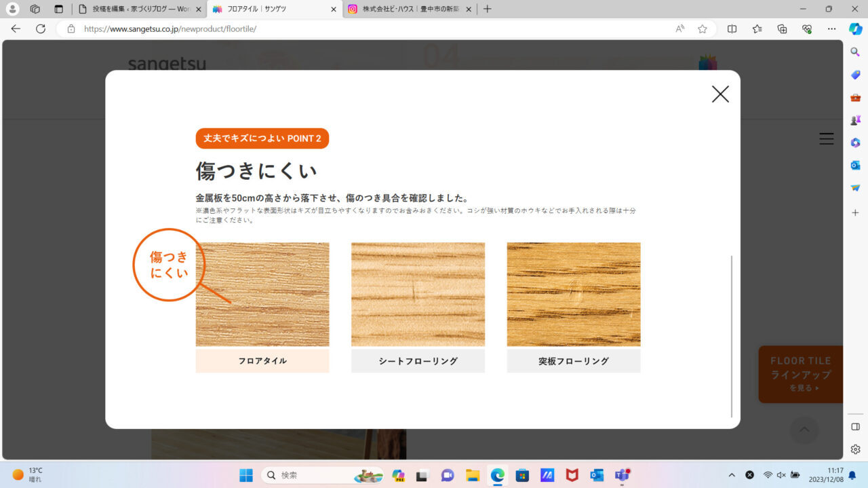The width and height of the screenshot is (868, 488).
Task: Close the フロアタイル サンゲツ tab
Action: coord(334,10)
